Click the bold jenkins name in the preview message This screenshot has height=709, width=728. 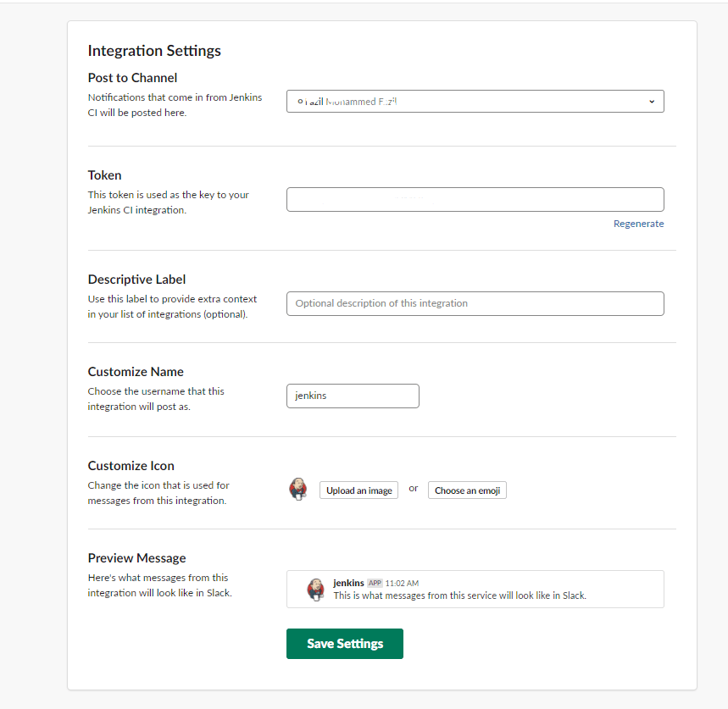[348, 583]
